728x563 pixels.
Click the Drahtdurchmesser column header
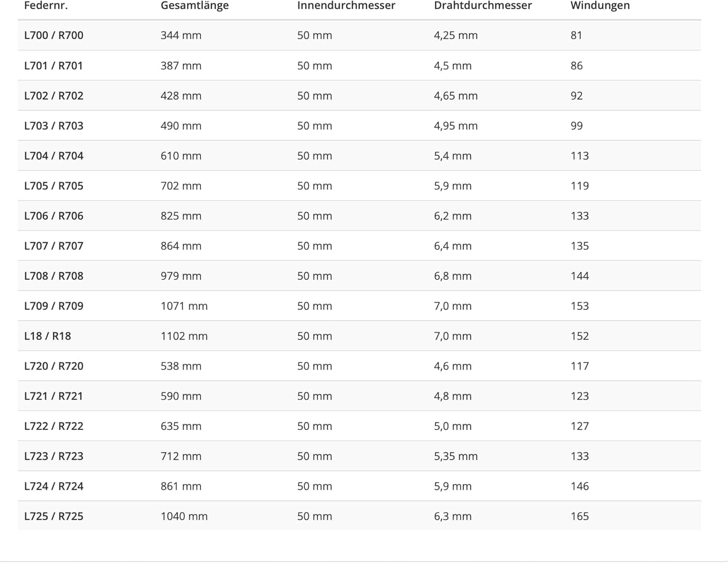(483, 6)
